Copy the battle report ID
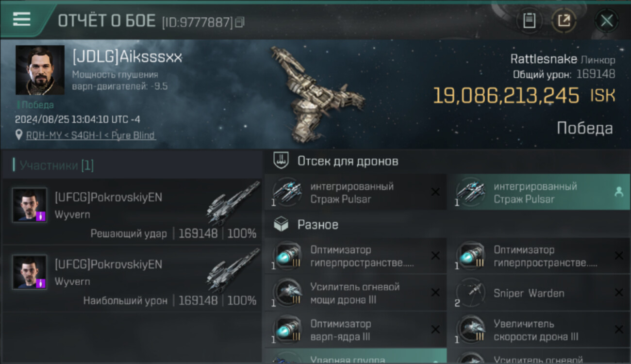Viewport: 631px width, 364px height. coord(240,22)
